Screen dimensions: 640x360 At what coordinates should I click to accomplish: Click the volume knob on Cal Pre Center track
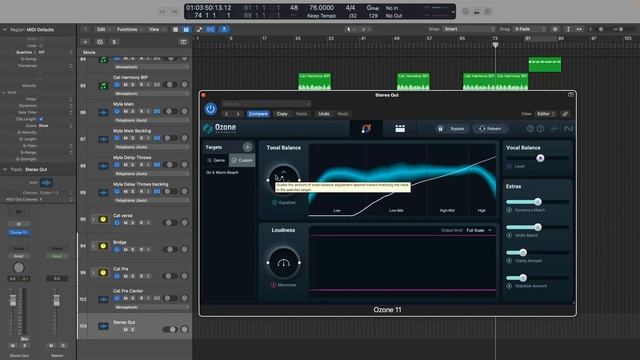tap(184, 298)
